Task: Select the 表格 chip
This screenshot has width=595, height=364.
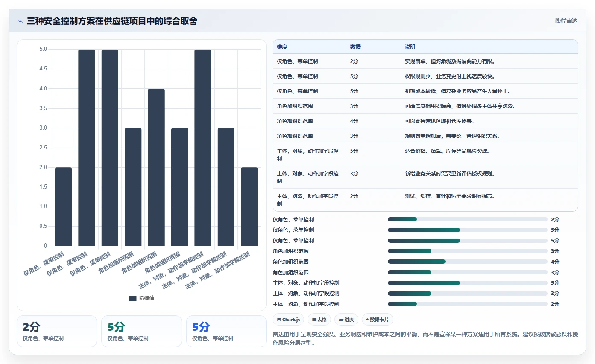Action: coord(319,319)
